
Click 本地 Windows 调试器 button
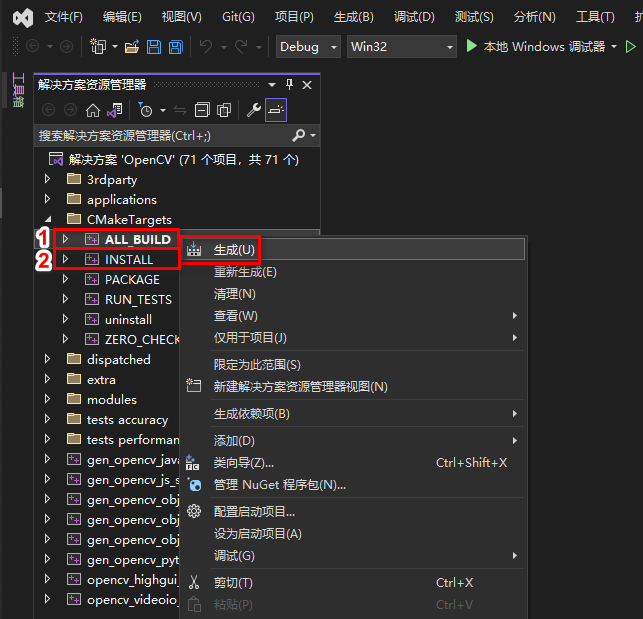544,47
